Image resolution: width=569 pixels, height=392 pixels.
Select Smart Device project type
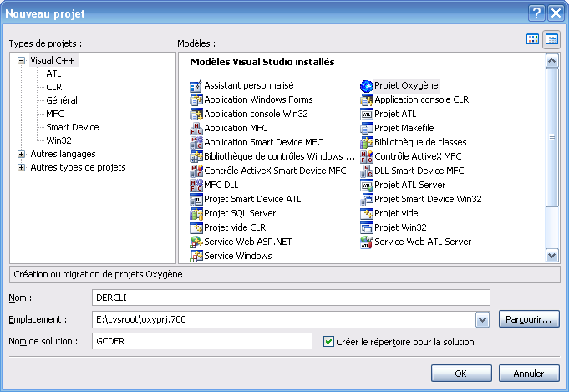[73, 127]
